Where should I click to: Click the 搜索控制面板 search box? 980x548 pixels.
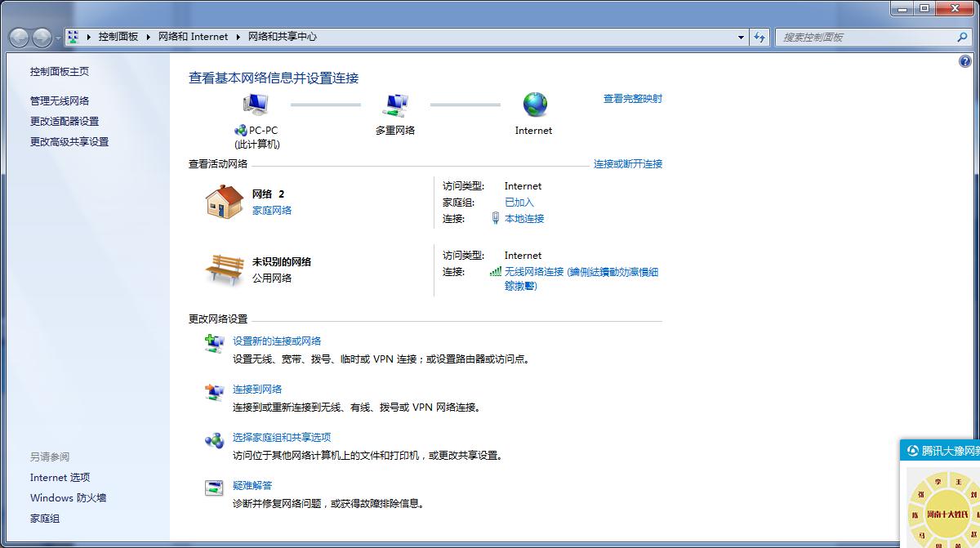click(866, 37)
